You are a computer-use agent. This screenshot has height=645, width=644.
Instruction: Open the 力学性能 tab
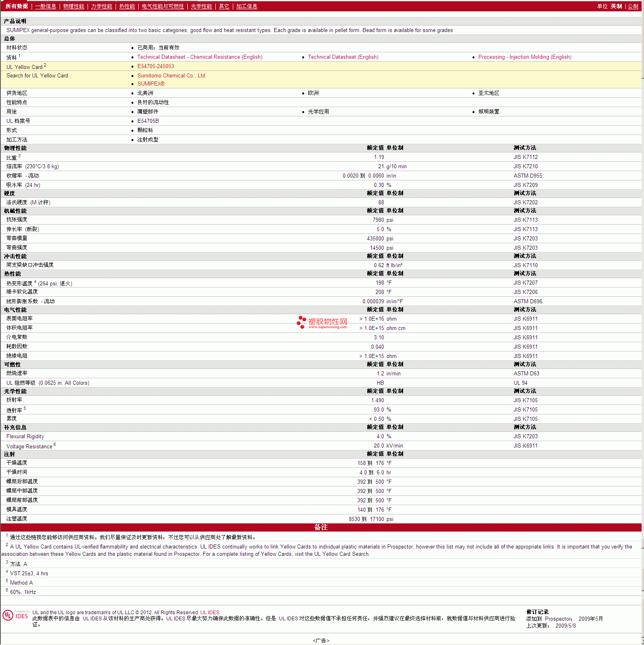[101, 6]
